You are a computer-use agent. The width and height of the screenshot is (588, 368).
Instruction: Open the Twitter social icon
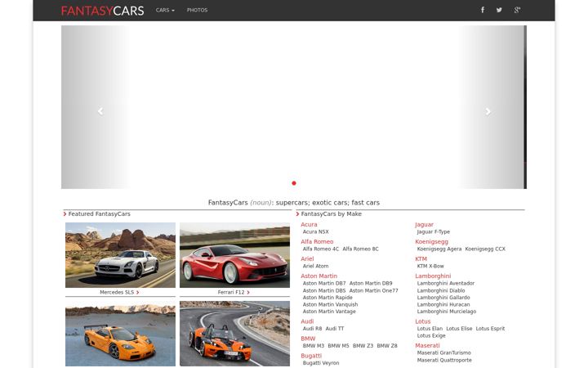click(x=499, y=10)
